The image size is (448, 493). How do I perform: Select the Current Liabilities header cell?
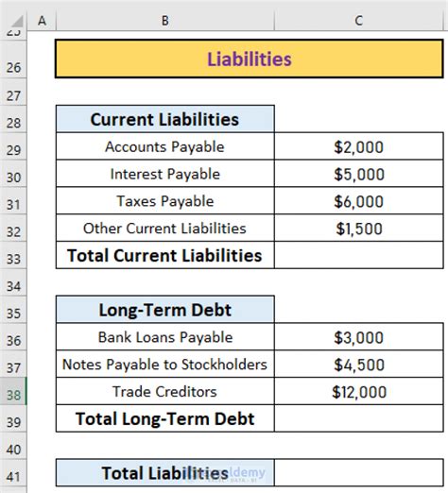(165, 119)
